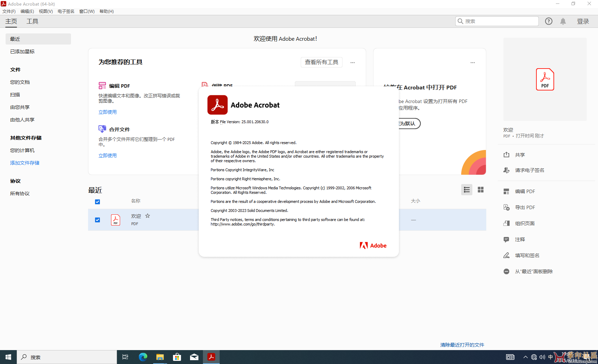The height and width of the screenshot is (364, 598).
Task: Click the 查看所有工具 button
Action: (x=321, y=62)
